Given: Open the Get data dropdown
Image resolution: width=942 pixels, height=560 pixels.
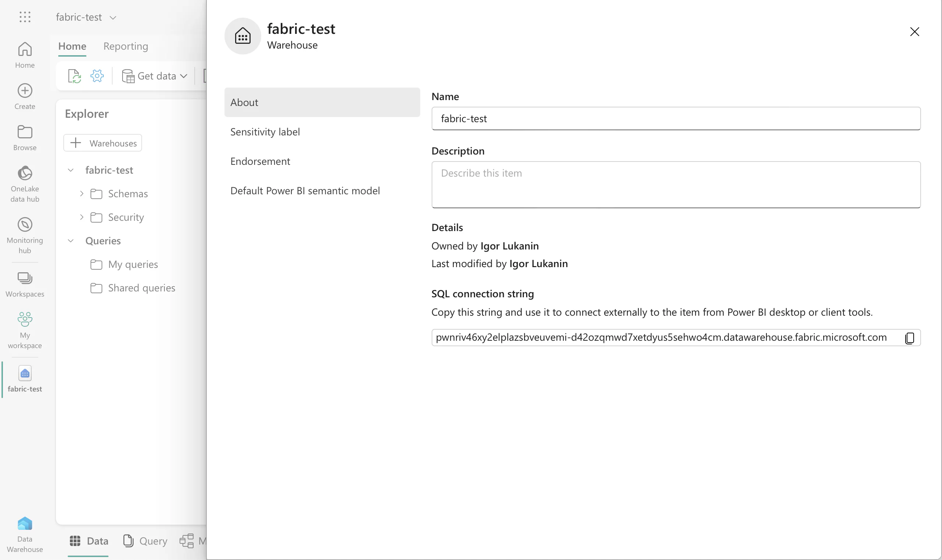Looking at the screenshot, I should pos(155,76).
